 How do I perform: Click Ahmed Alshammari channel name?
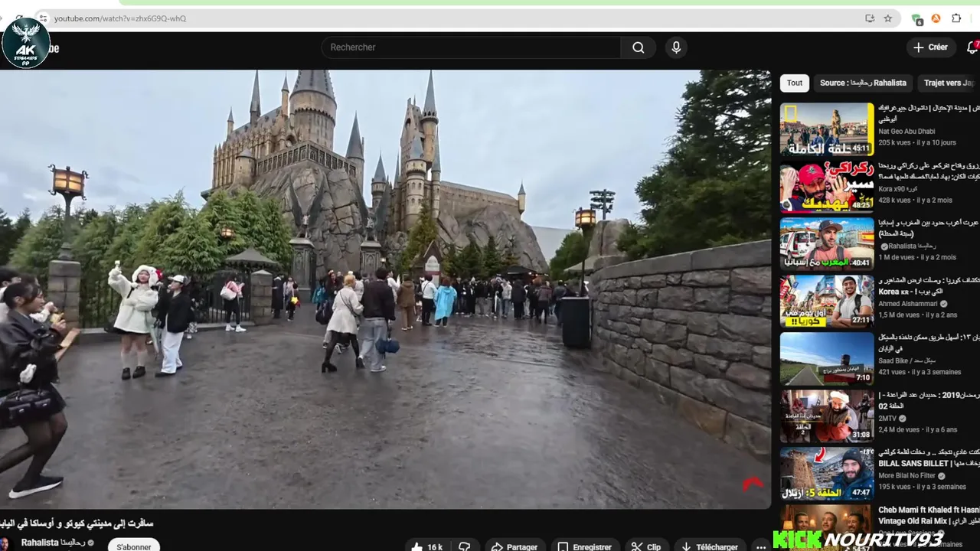910,304
